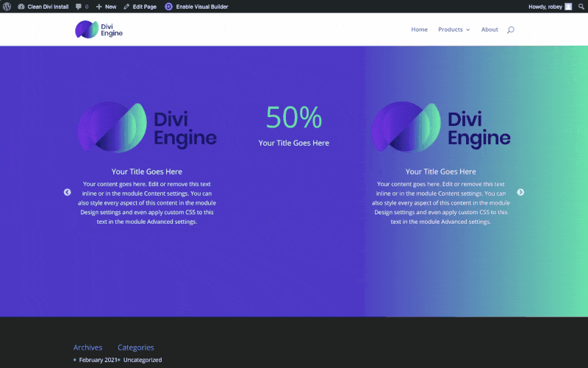This screenshot has width=588, height=368.
Task: Click the Archives footer heading
Action: click(x=87, y=347)
